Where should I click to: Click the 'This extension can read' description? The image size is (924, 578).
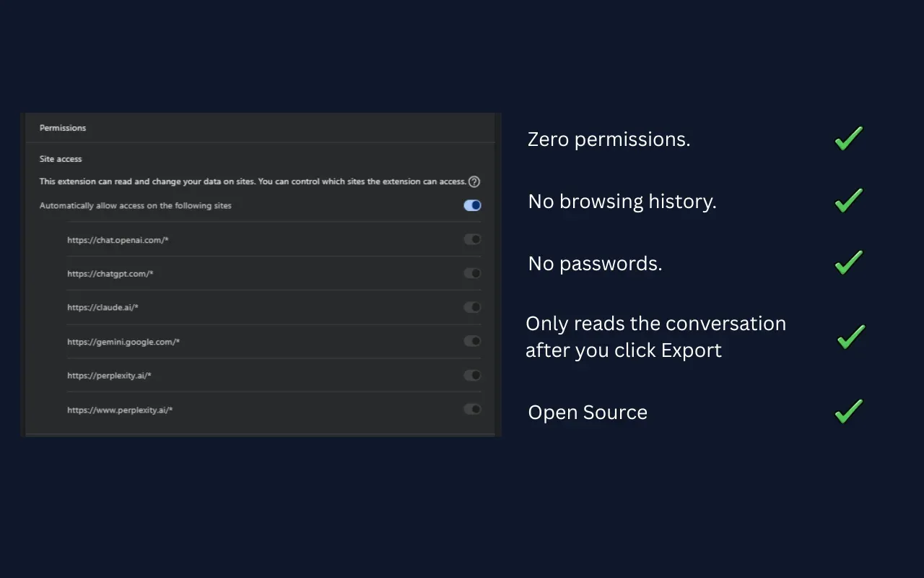[253, 182]
